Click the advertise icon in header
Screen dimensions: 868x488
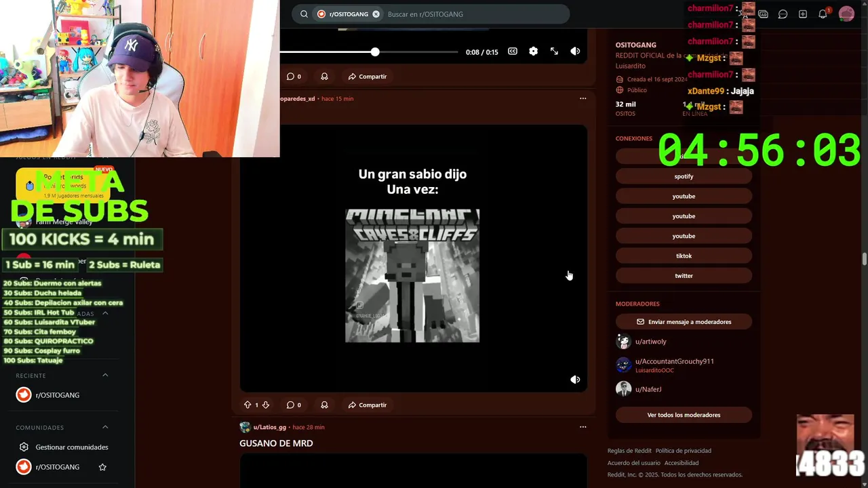pos(763,14)
